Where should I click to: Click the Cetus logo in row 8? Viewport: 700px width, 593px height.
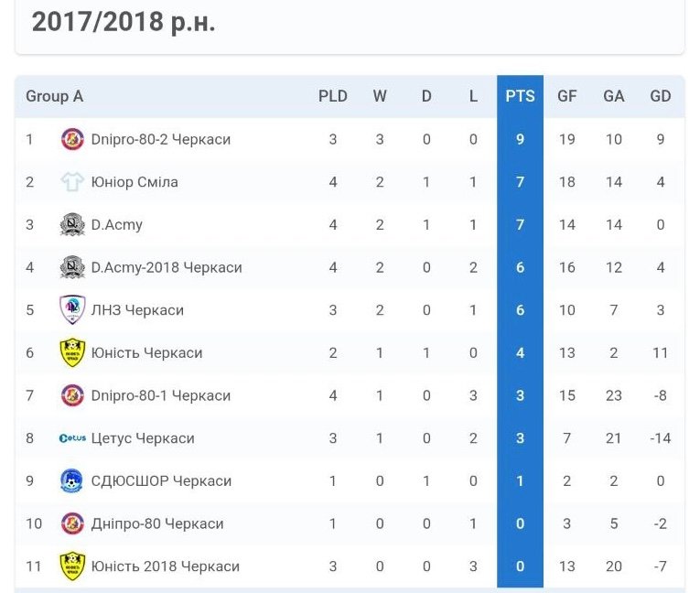click(72, 438)
